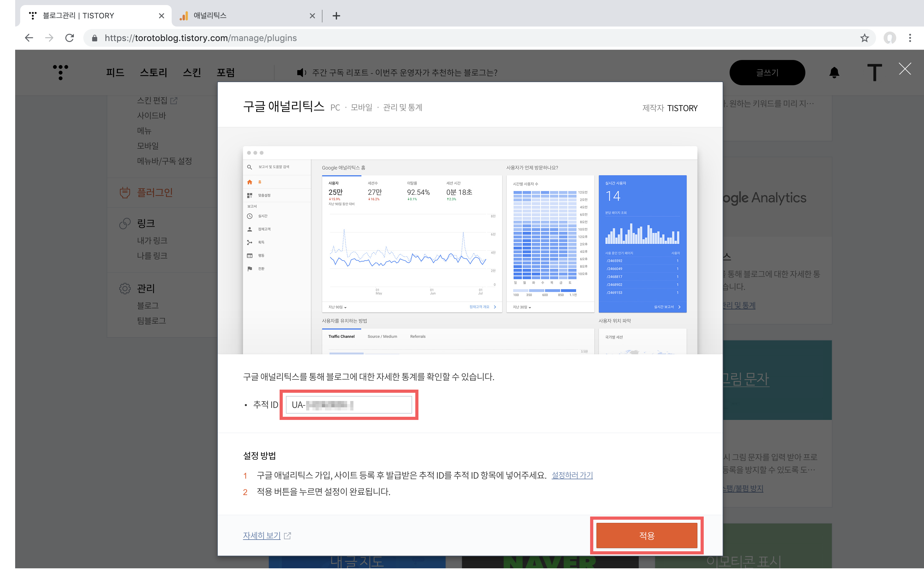Select 플러그인 in the sidebar
924x586 pixels.
point(155,192)
